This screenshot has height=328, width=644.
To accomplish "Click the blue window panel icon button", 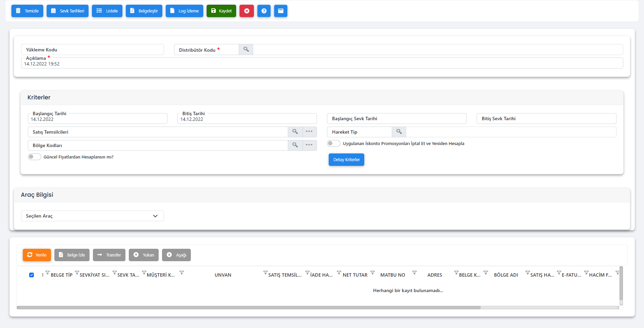I will pos(281,11).
